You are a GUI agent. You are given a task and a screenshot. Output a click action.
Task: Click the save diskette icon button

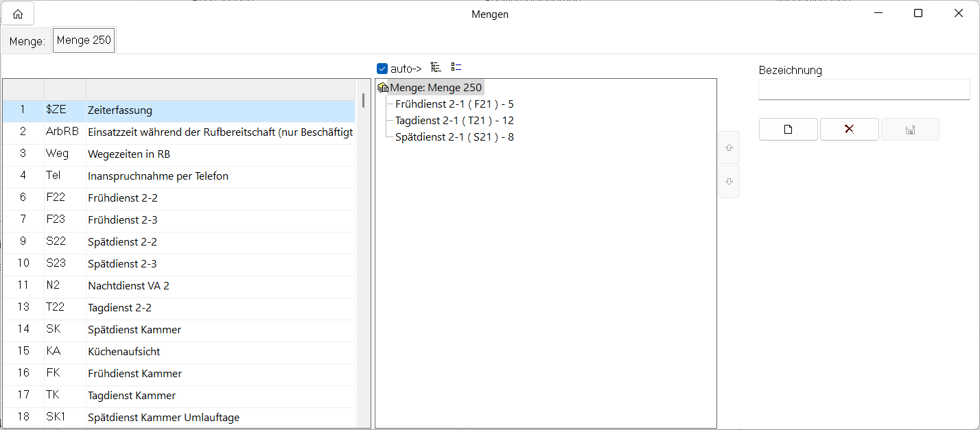pos(910,130)
